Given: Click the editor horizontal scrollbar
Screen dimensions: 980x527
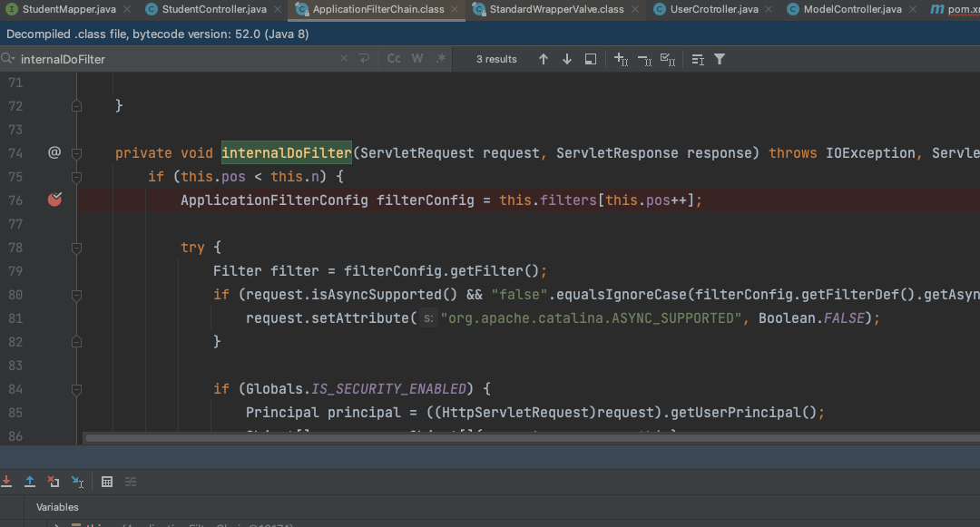Looking at the screenshot, I should pyautogui.click(x=533, y=438).
